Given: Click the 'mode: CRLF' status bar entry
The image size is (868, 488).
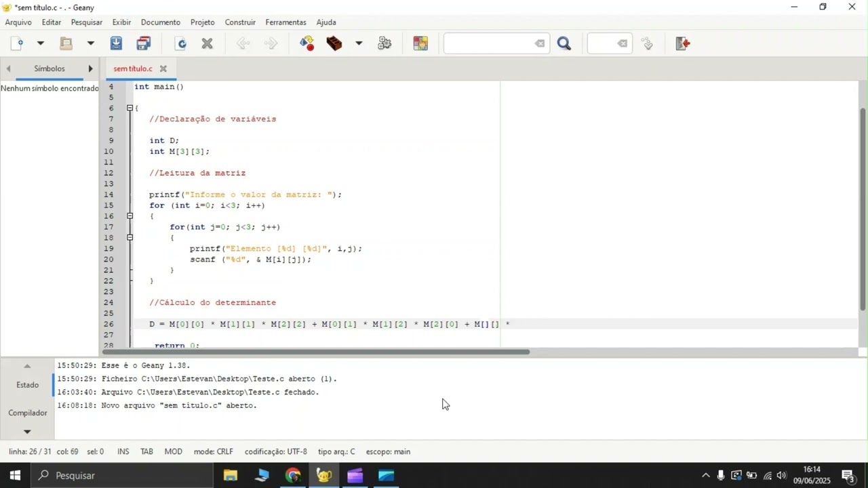Looking at the screenshot, I should [x=213, y=451].
